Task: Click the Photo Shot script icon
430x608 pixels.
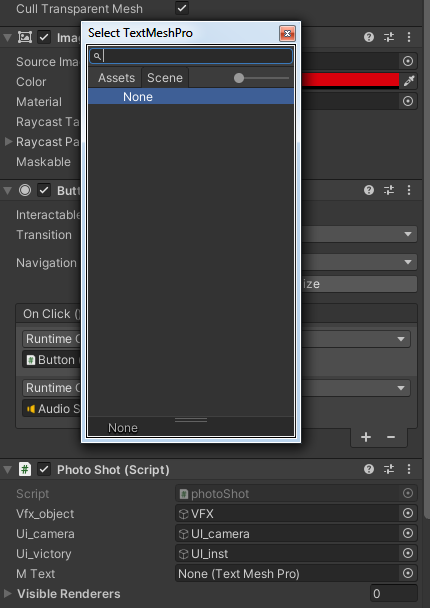Action: point(25,470)
